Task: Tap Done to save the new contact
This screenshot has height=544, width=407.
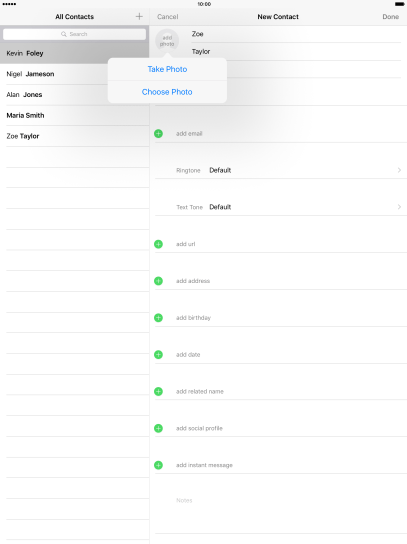Action: point(390,17)
